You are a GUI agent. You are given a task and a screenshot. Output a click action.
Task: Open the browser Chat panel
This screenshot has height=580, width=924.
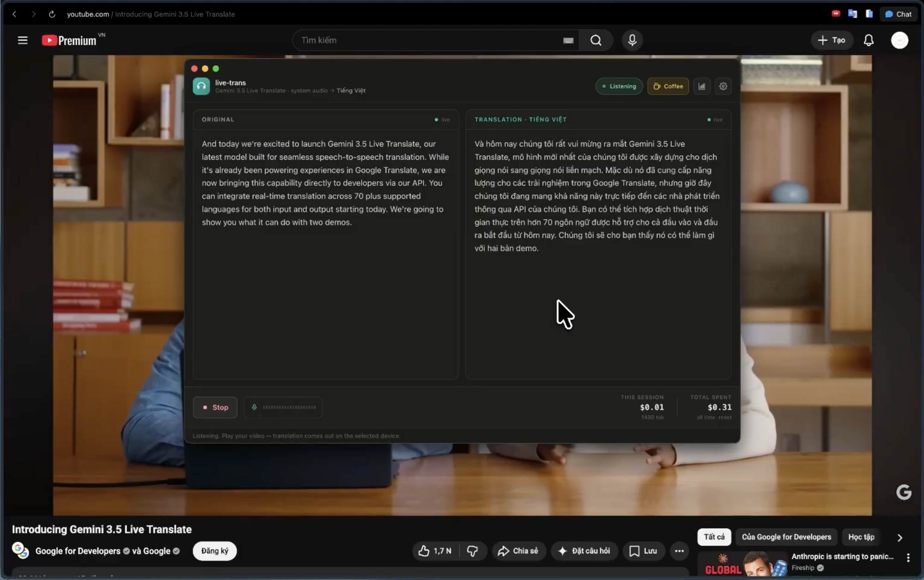[898, 14]
